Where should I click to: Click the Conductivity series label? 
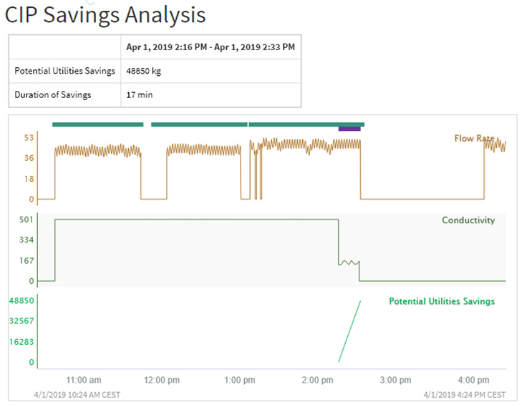(468, 220)
